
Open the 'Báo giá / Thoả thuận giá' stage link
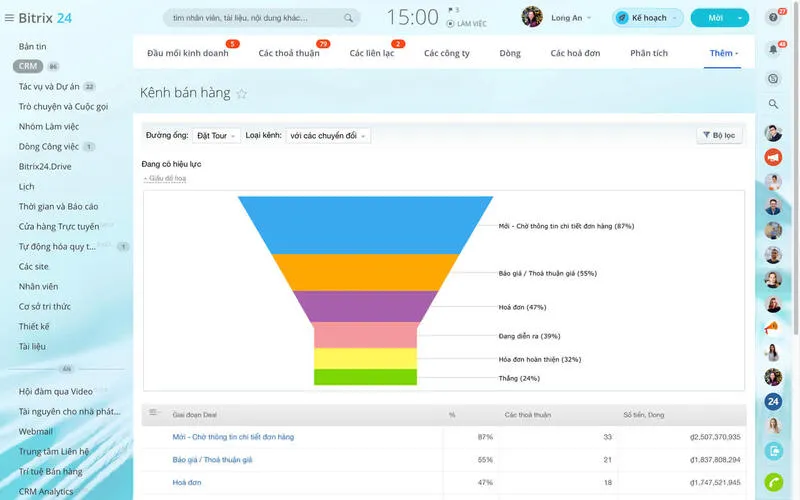click(x=212, y=459)
